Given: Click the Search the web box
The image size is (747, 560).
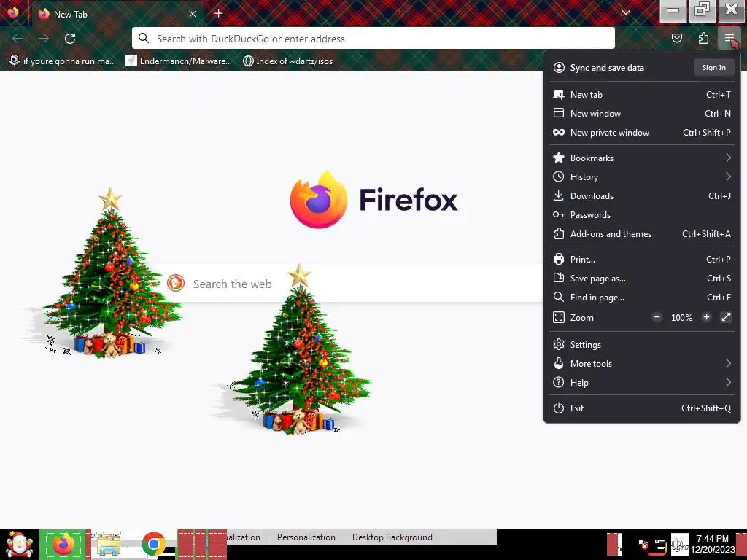Looking at the screenshot, I should (x=350, y=284).
